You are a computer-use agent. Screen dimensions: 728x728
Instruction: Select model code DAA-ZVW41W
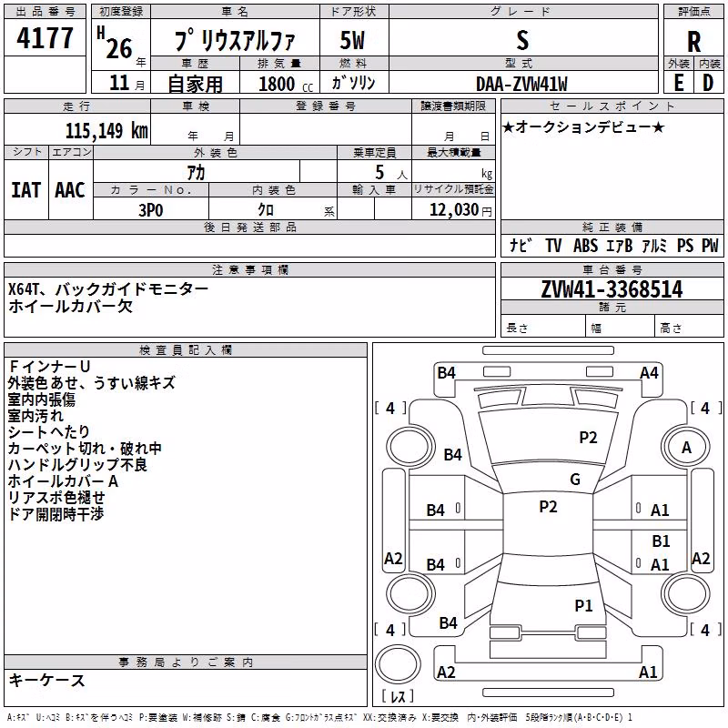521,84
